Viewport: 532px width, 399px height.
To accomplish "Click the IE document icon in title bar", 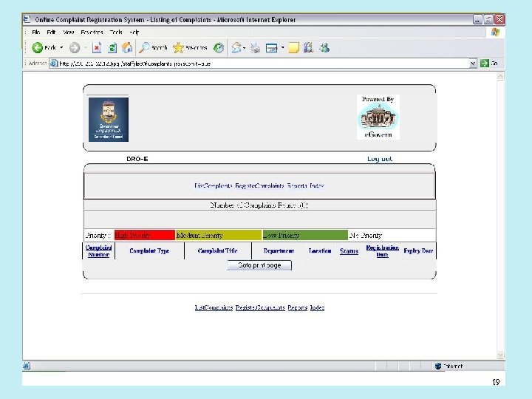I will pos(27,19).
